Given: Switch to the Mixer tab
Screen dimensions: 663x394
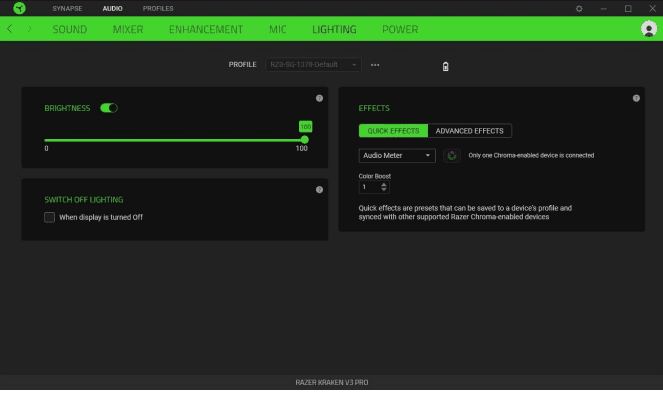Looking at the screenshot, I should (128, 29).
